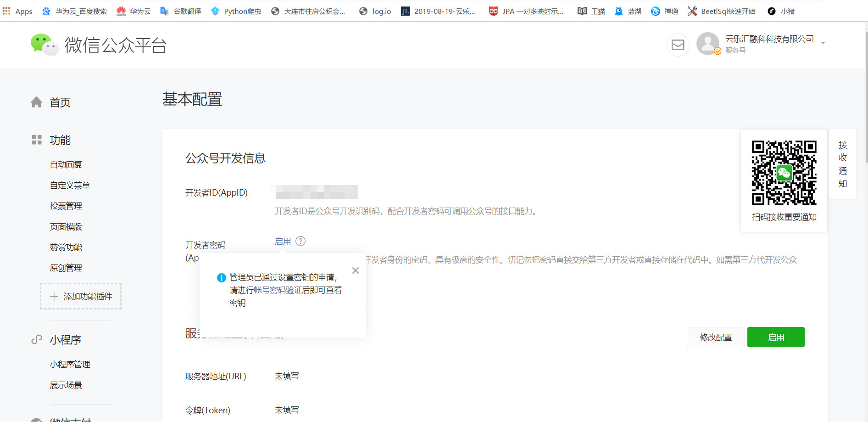Viewport: 868px width, 422px height.
Task: Click the 服务号 account type label
Action: point(735,50)
